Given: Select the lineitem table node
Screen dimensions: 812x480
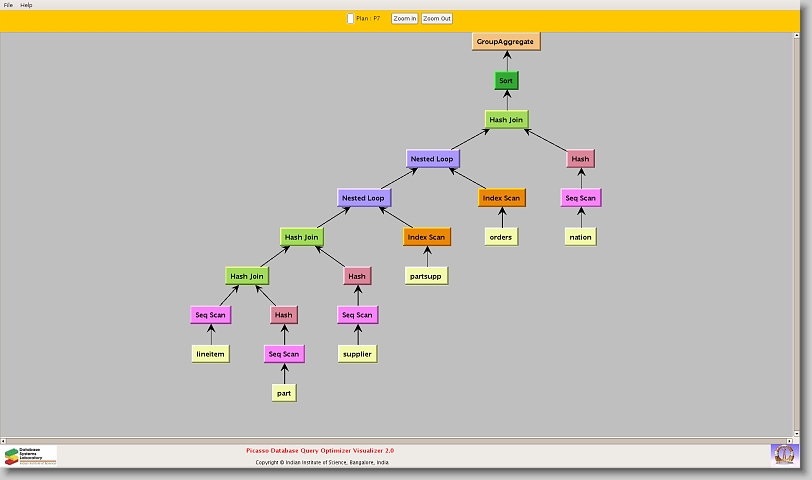Looking at the screenshot, I should (210, 354).
